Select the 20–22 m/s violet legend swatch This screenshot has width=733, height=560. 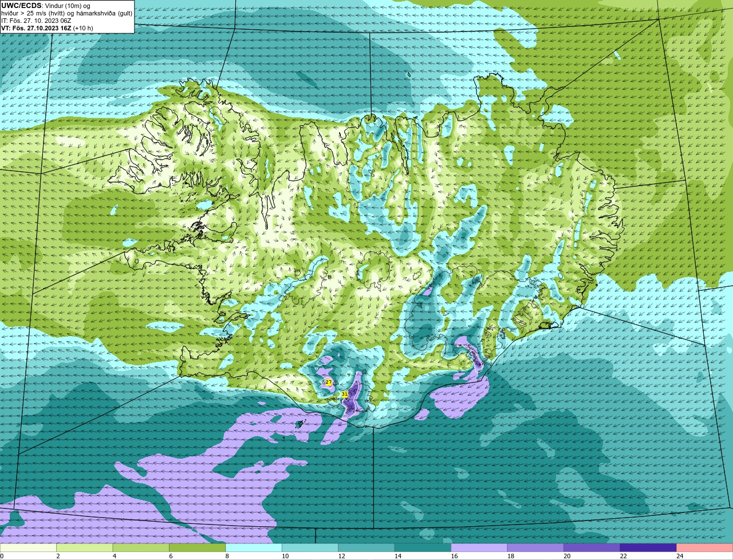pyautogui.click(x=592, y=547)
